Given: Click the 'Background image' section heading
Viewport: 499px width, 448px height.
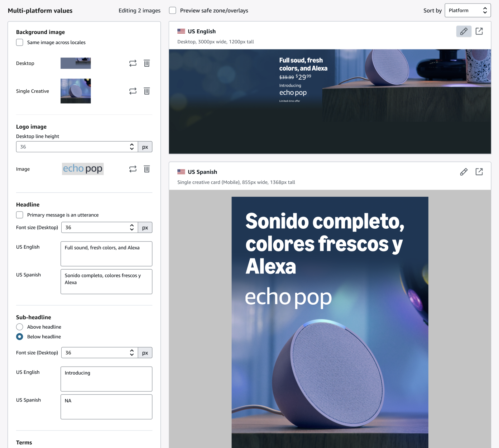Looking at the screenshot, I should pos(40,32).
